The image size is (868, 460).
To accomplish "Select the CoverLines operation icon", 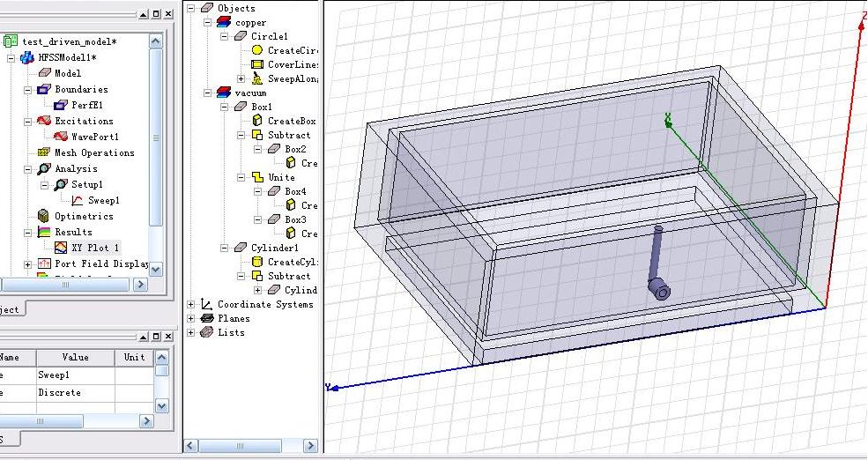I will coord(256,64).
